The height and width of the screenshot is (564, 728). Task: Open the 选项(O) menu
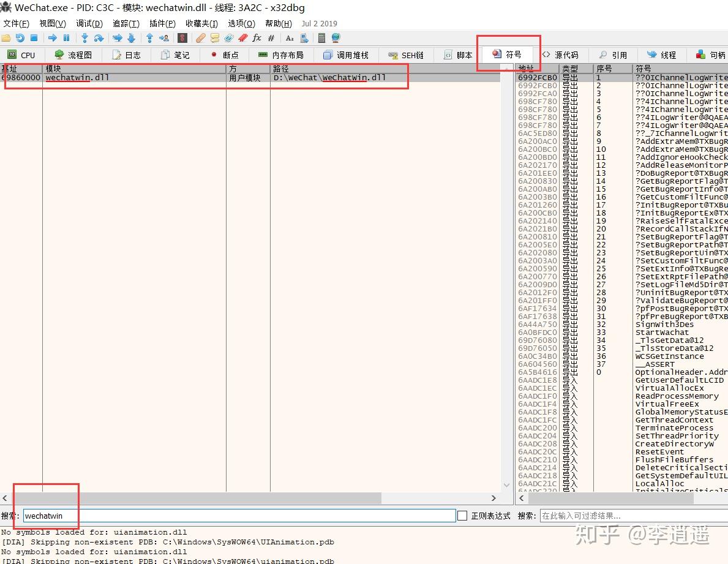[241, 24]
